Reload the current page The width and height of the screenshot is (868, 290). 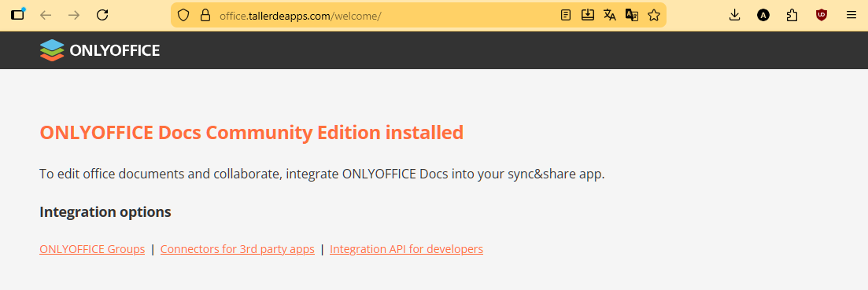click(102, 15)
